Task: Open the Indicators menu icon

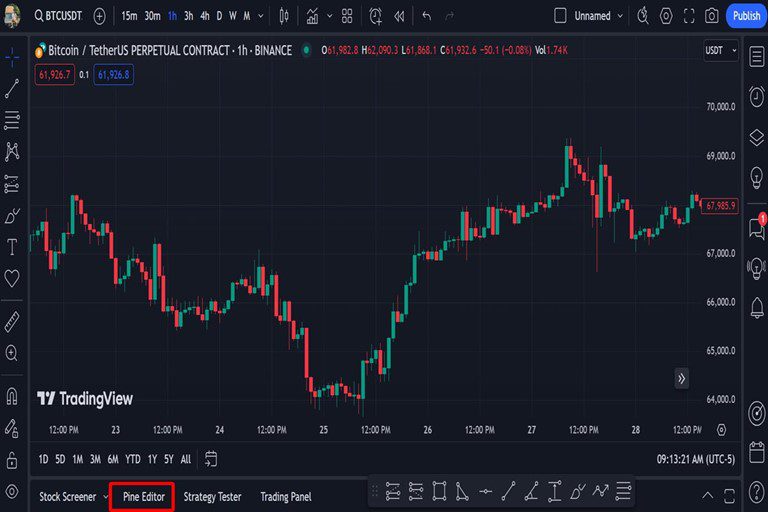Action: (312, 16)
